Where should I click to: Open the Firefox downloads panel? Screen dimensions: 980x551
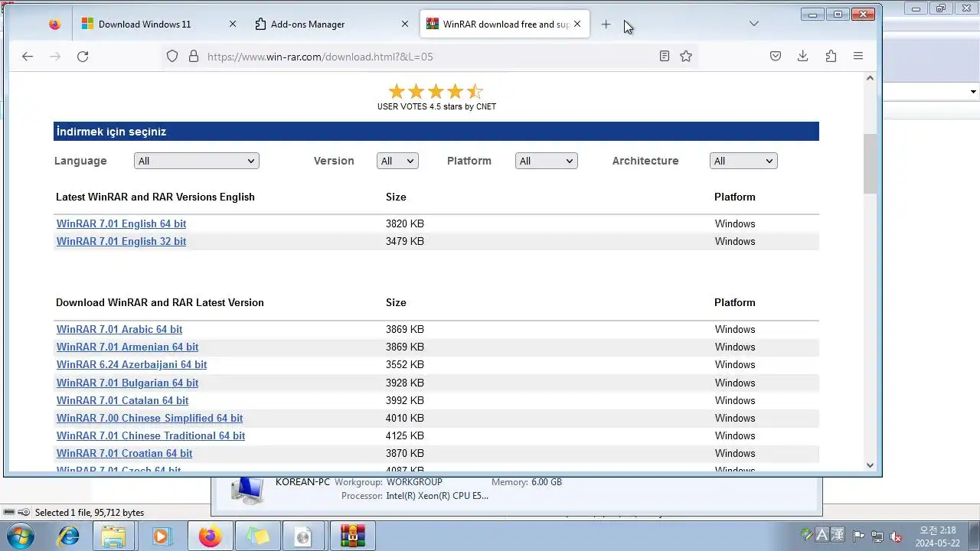(x=803, y=56)
